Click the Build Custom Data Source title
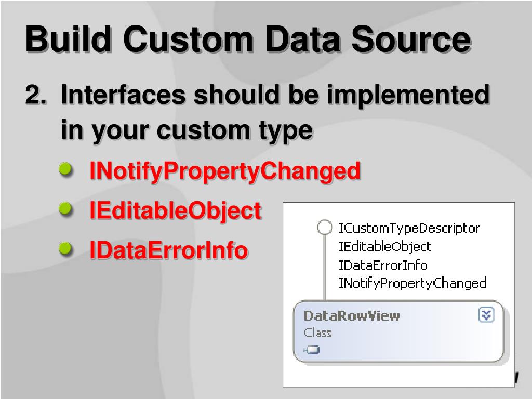This screenshot has height=399, width=532. pos(248,39)
